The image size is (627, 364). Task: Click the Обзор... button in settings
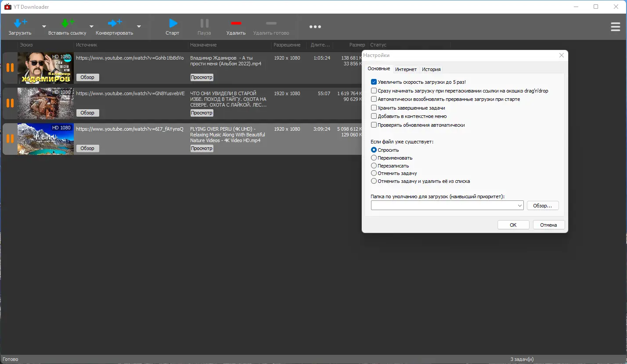(542, 206)
